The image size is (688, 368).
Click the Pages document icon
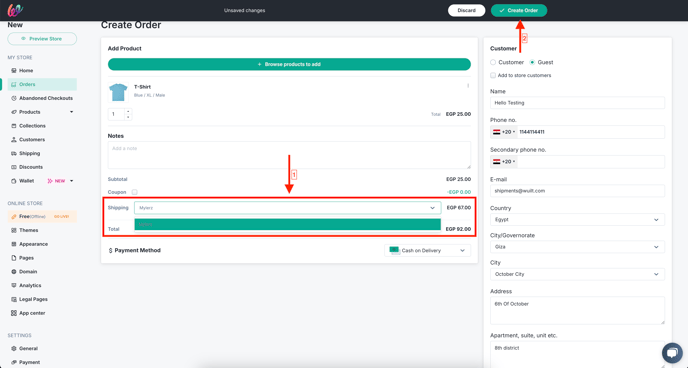point(14,258)
